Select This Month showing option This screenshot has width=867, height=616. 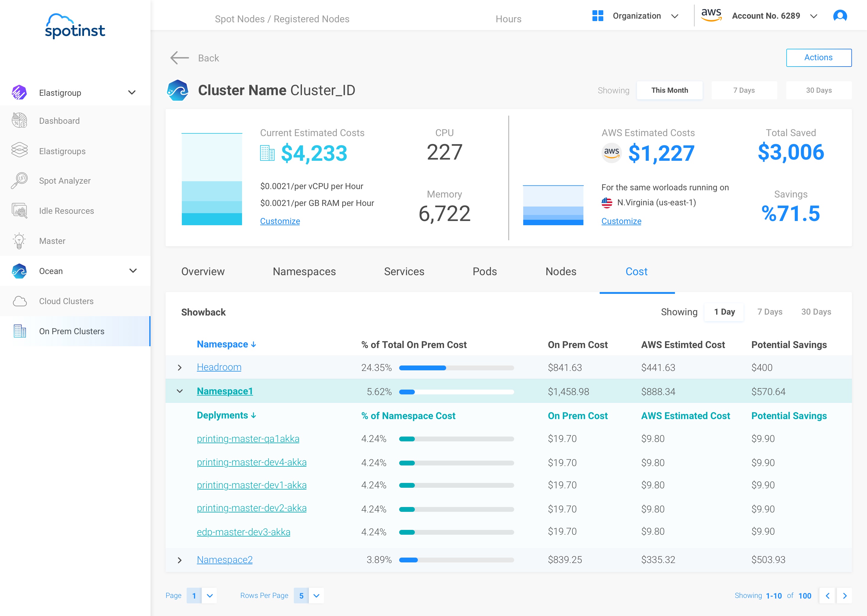670,90
